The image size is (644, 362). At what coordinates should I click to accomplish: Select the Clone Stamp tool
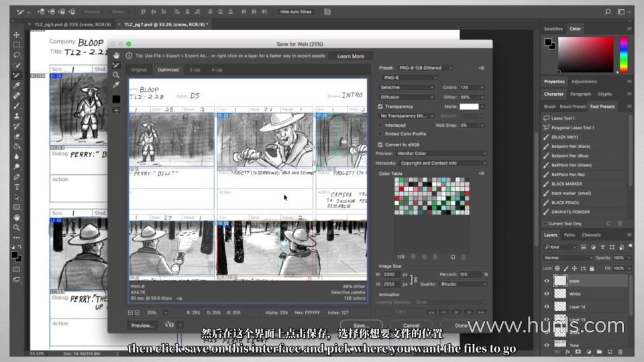pyautogui.click(x=16, y=116)
